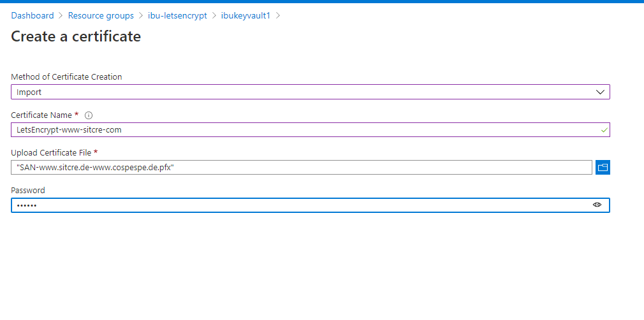The width and height of the screenshot is (644, 320).
Task: Focus the Password field
Action: 311,205
